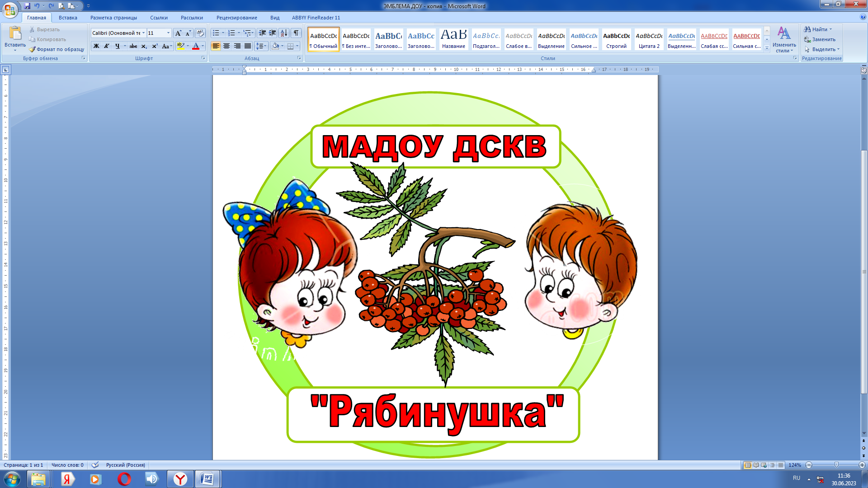Center align the paragraph text
This screenshot has width=868, height=488.
pos(226,46)
